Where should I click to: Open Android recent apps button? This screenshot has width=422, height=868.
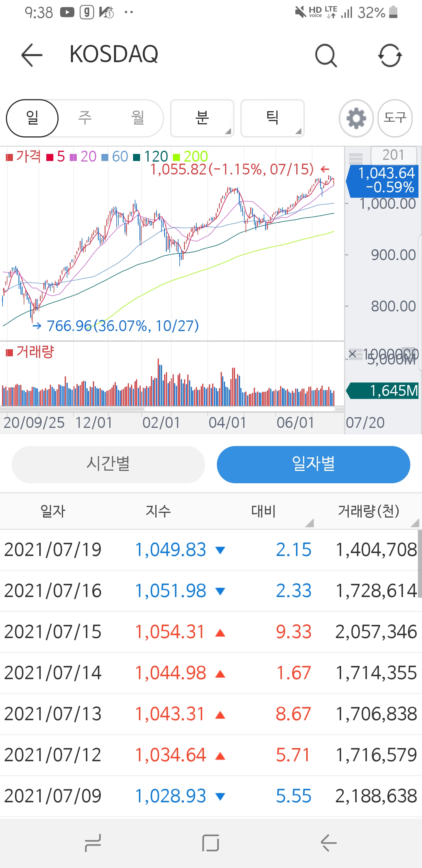pyautogui.click(x=93, y=843)
